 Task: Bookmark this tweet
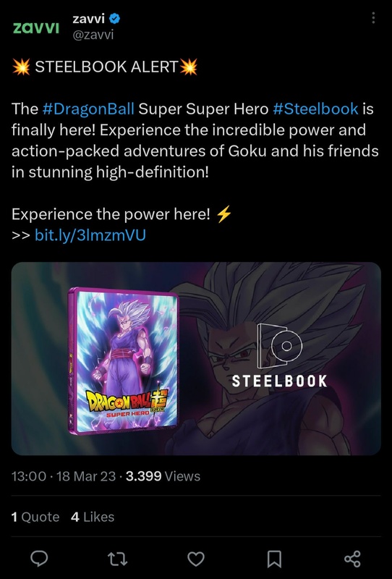(x=274, y=559)
